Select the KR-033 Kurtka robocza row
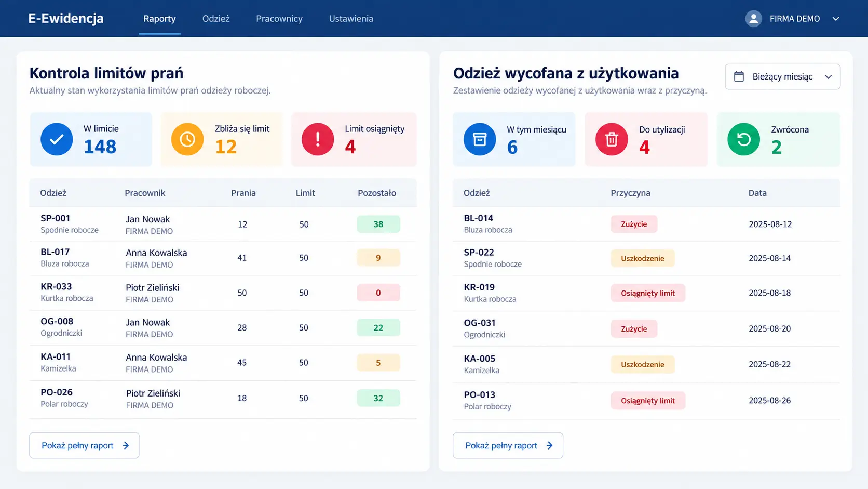Image resolution: width=868 pixels, height=489 pixels. coord(223,293)
